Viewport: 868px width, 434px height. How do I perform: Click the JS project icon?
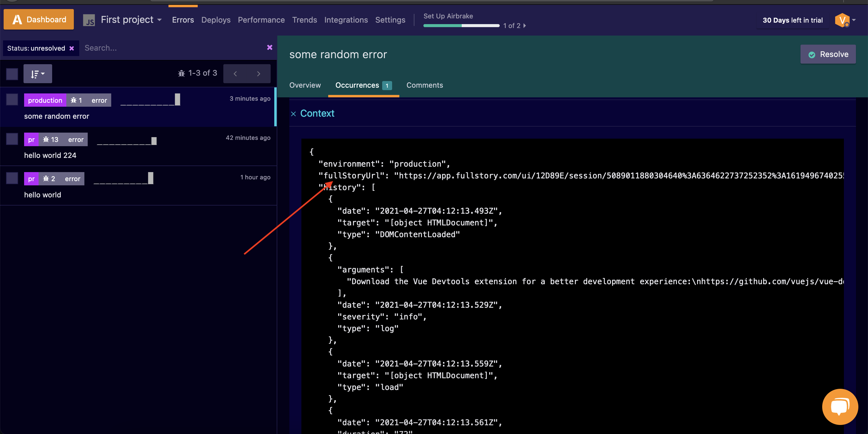click(x=89, y=20)
